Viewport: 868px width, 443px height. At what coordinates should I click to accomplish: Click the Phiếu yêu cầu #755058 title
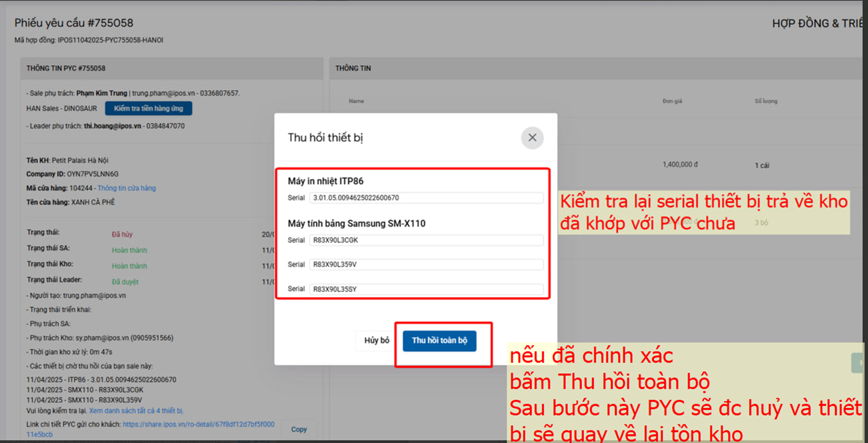click(74, 23)
